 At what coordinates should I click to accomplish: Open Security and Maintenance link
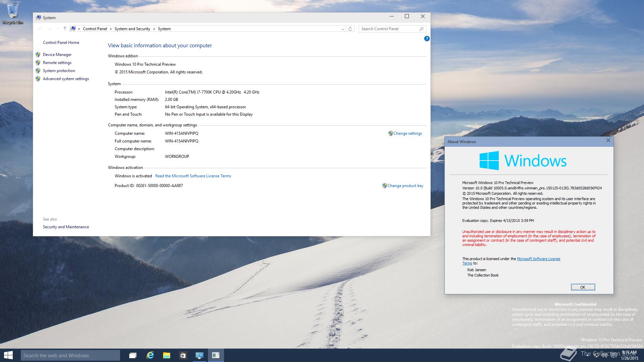(66, 227)
